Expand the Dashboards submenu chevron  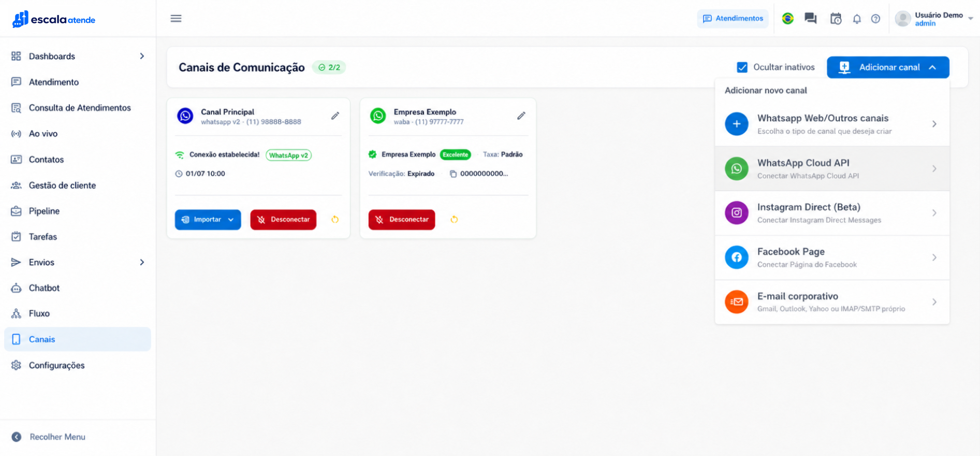(142, 56)
